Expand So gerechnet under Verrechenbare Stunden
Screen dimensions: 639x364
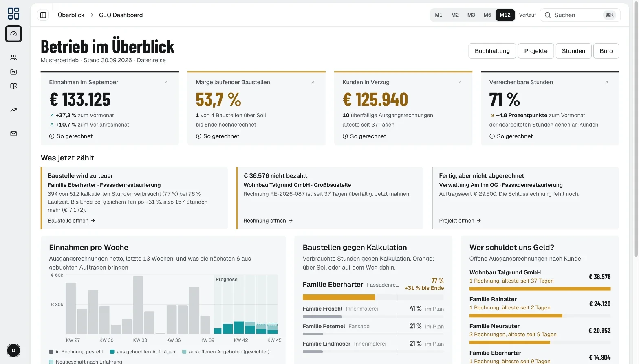coord(511,136)
